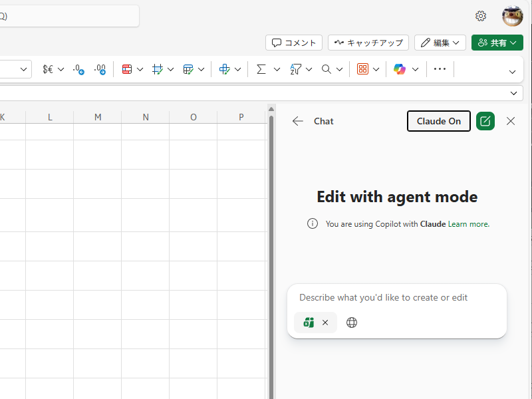
Task: Click the Excel workbook attachment icon
Action: [309, 323]
